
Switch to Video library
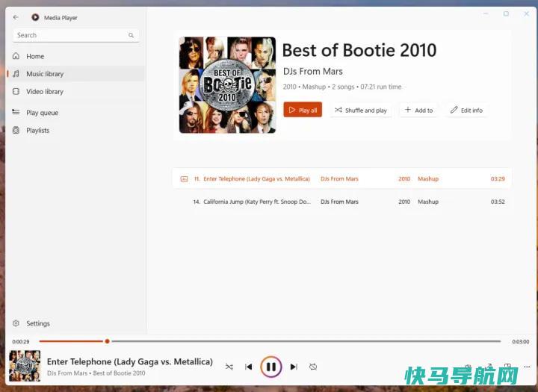(x=76, y=92)
